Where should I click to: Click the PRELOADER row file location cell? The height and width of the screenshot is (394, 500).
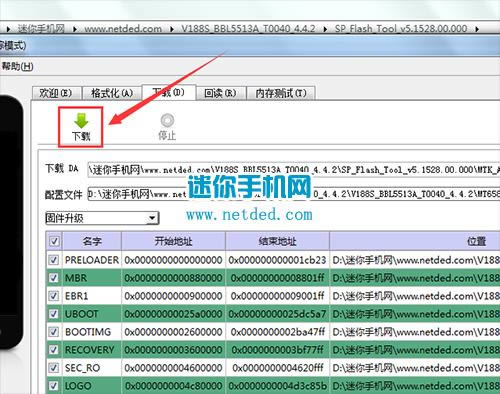(415, 260)
